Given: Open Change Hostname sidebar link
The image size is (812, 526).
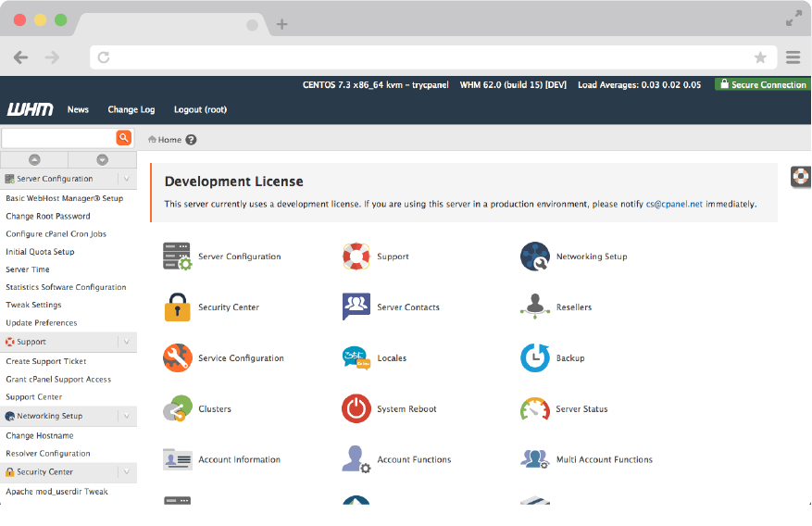Looking at the screenshot, I should [x=40, y=435].
